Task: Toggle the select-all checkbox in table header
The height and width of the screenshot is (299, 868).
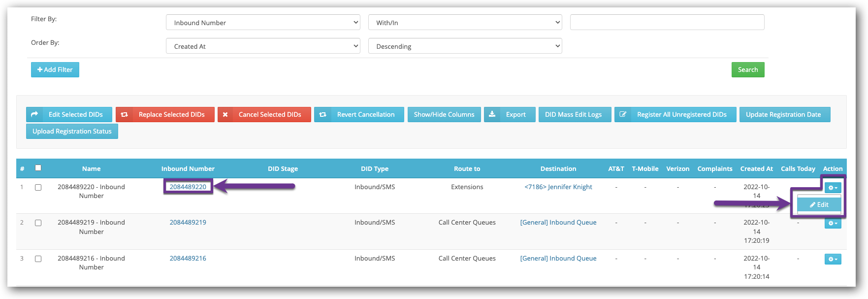Action: click(38, 168)
